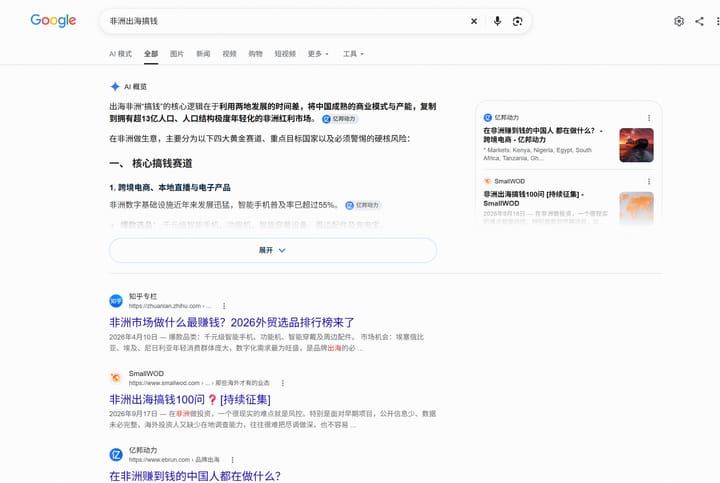Click heading 一、核心搞钱赛道
720x483 pixels.
point(151,163)
